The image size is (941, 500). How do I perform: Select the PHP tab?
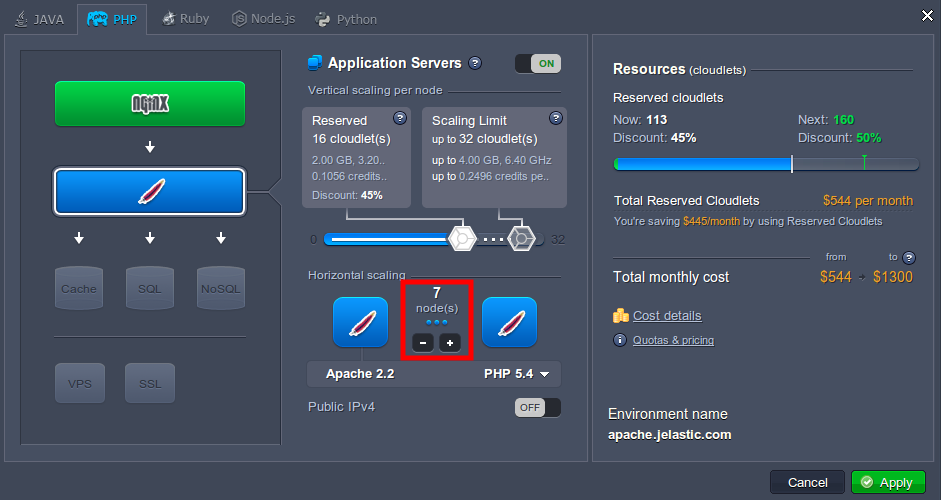pos(112,19)
